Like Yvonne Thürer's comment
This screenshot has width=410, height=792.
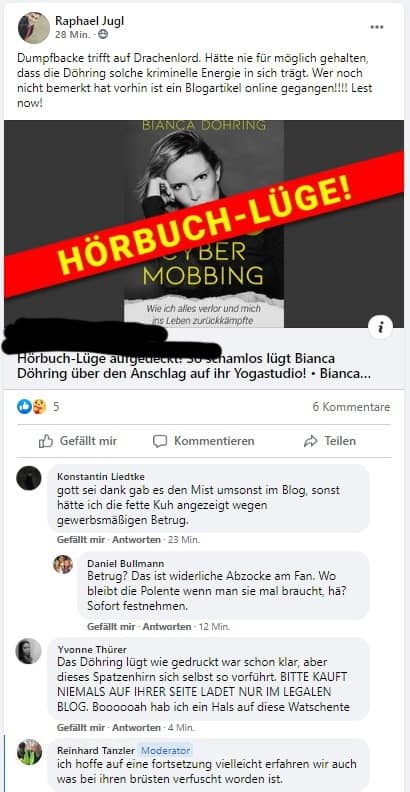point(81,728)
